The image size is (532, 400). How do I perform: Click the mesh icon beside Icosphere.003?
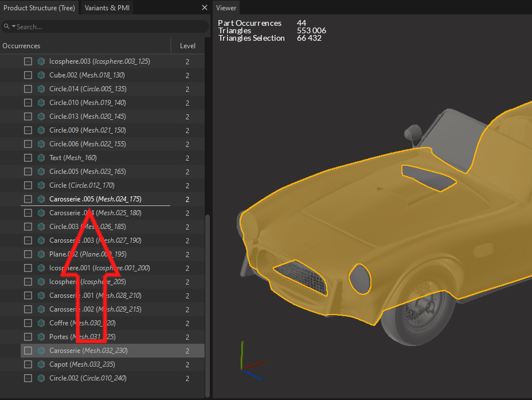click(x=41, y=61)
